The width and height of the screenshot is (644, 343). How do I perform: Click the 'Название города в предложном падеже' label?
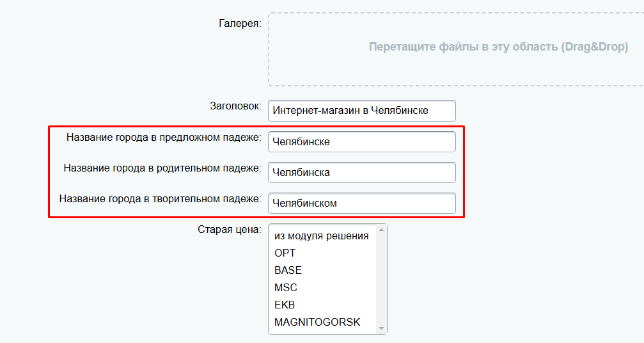pos(164,137)
